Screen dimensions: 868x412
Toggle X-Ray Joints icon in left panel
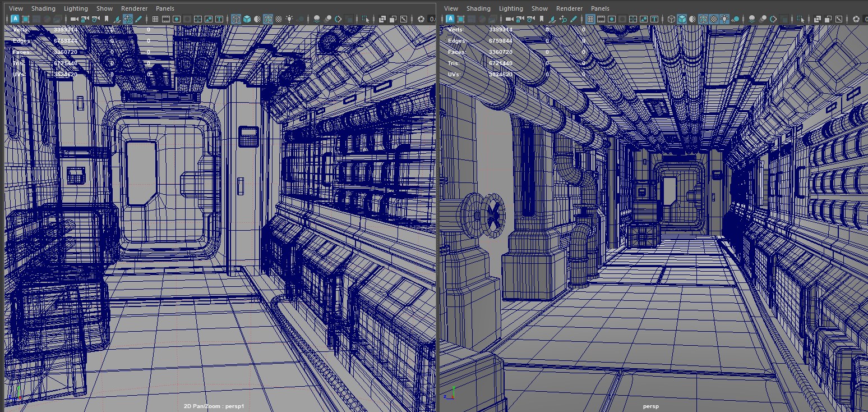(403, 19)
